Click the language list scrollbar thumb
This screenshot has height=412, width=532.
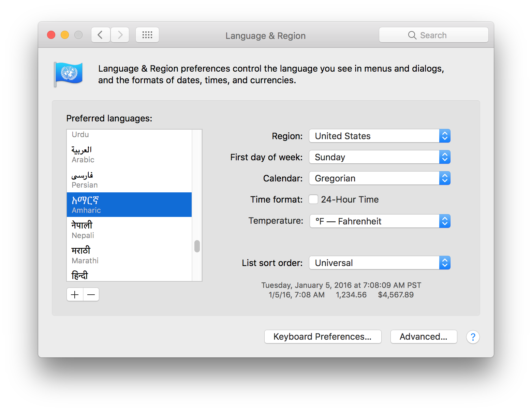point(197,246)
